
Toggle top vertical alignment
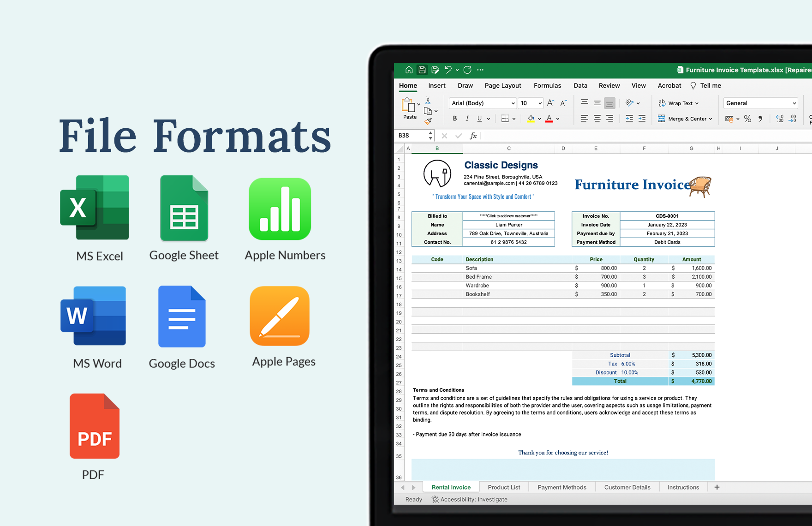pyautogui.click(x=585, y=103)
